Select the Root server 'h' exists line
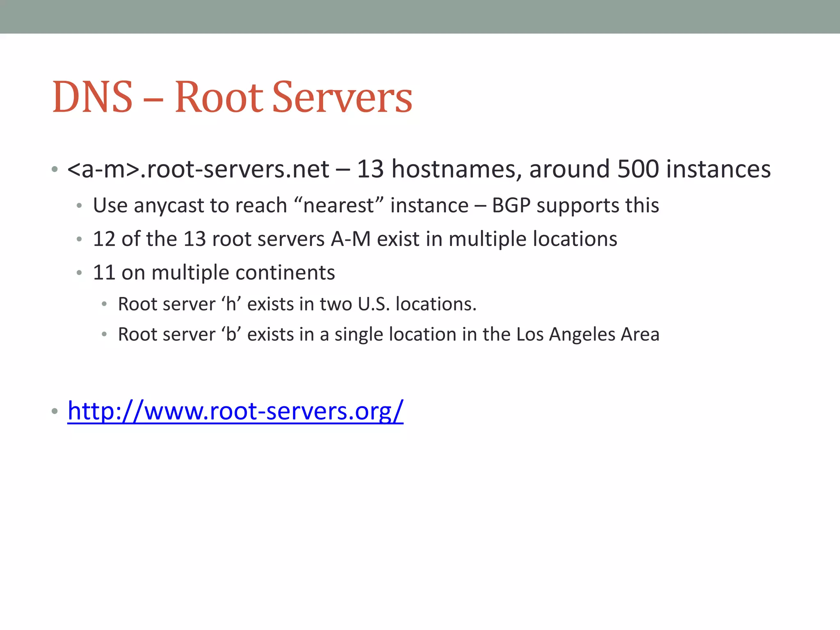This screenshot has width=840, height=630. [297, 304]
